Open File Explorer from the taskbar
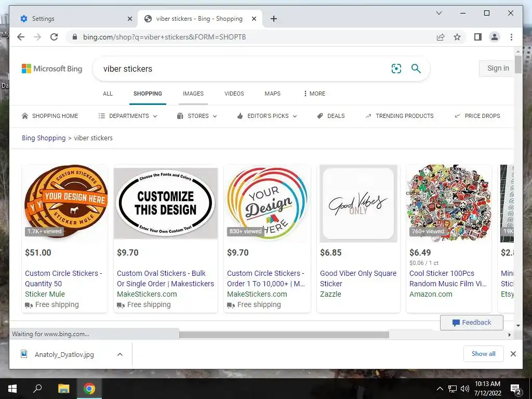This screenshot has width=532, height=399. point(63,389)
